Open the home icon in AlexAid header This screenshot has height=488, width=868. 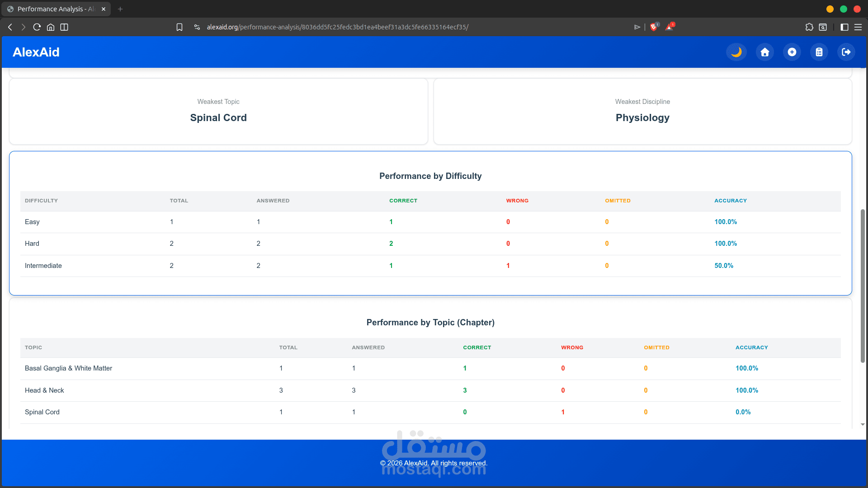coord(764,52)
